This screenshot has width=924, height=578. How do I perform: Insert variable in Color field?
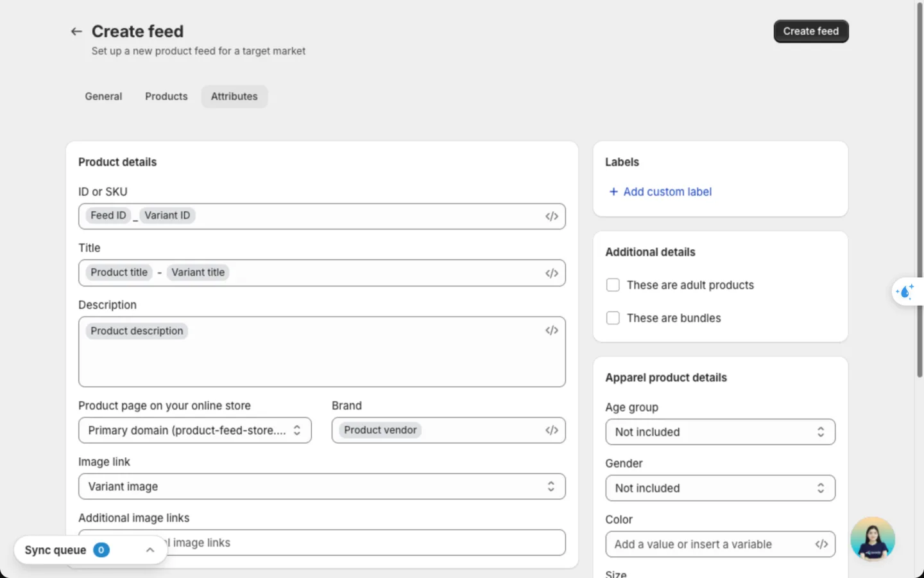pyautogui.click(x=821, y=545)
